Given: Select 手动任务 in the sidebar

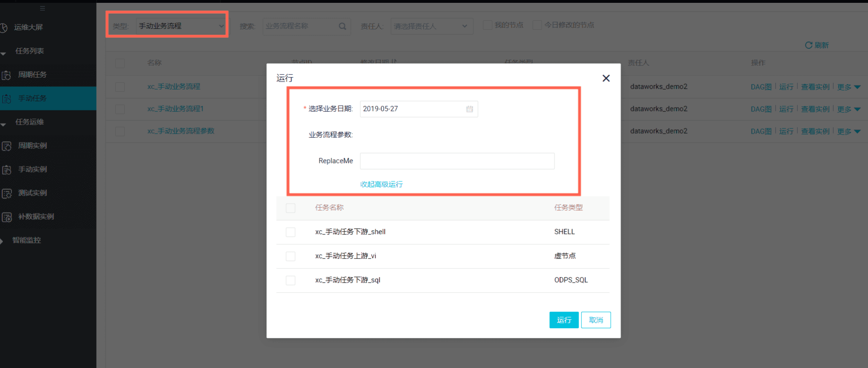Looking at the screenshot, I should (32, 98).
